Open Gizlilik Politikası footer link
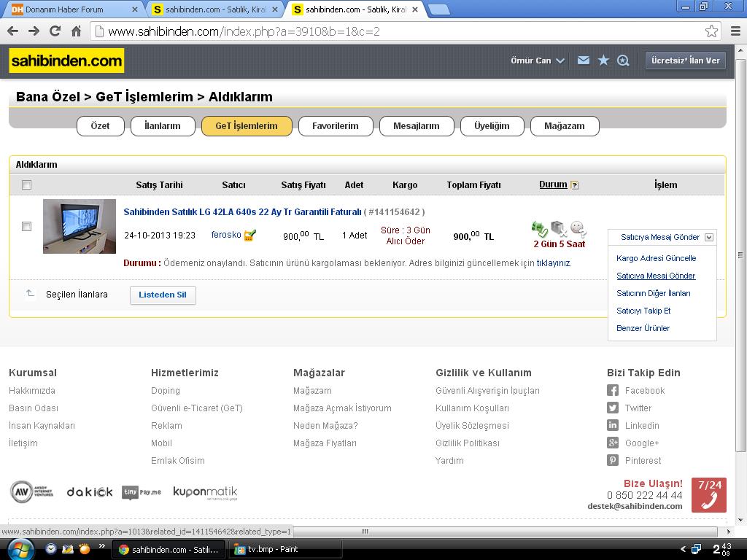Image resolution: width=747 pixels, height=560 pixels. tap(468, 443)
